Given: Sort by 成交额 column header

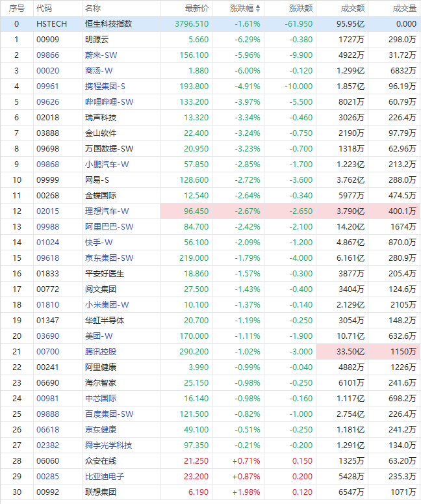Looking at the screenshot, I should coord(353,8).
